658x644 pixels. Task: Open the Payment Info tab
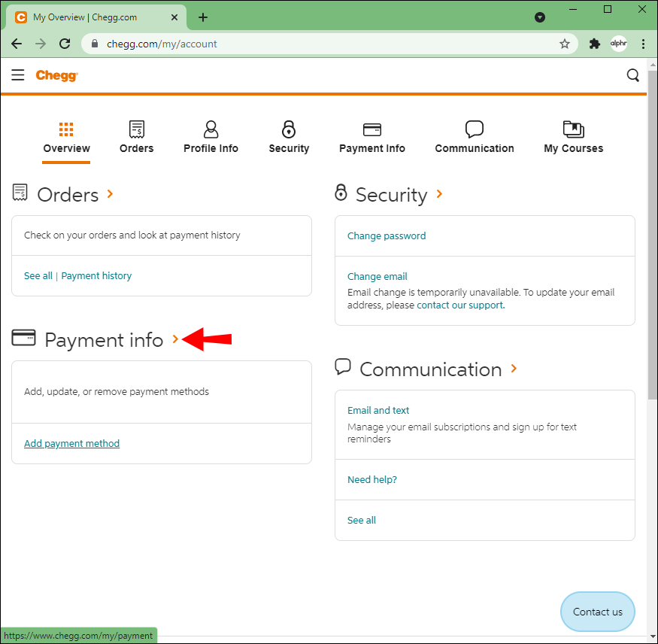371,138
